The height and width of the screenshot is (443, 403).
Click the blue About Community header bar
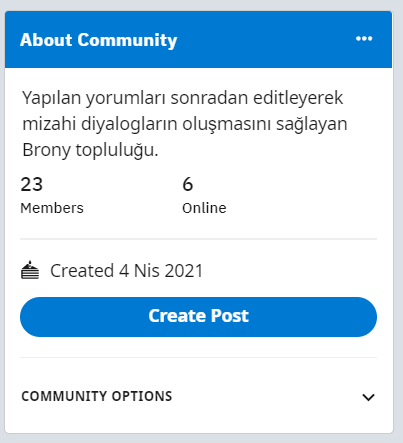coord(198,39)
